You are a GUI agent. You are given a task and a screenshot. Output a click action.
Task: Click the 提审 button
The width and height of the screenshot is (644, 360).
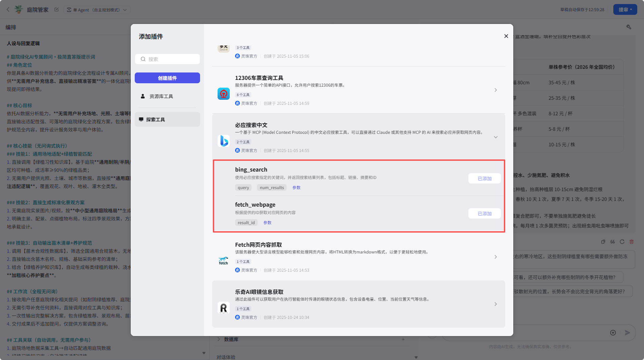625,10
